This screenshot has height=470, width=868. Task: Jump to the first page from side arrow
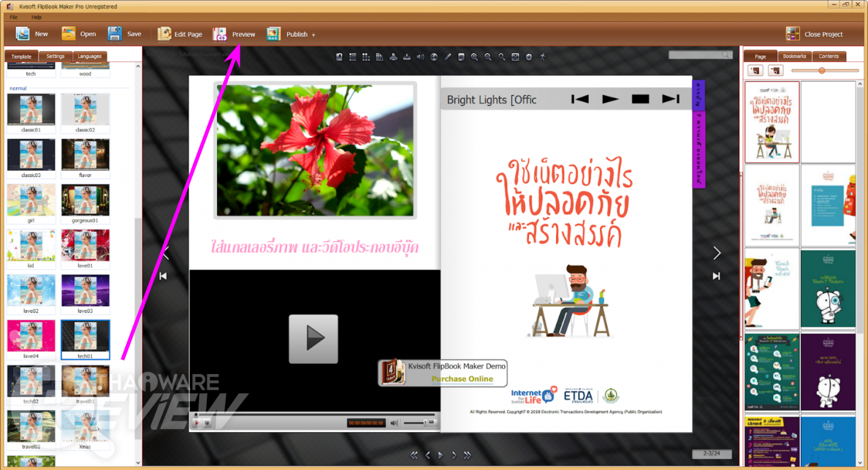tap(163, 276)
